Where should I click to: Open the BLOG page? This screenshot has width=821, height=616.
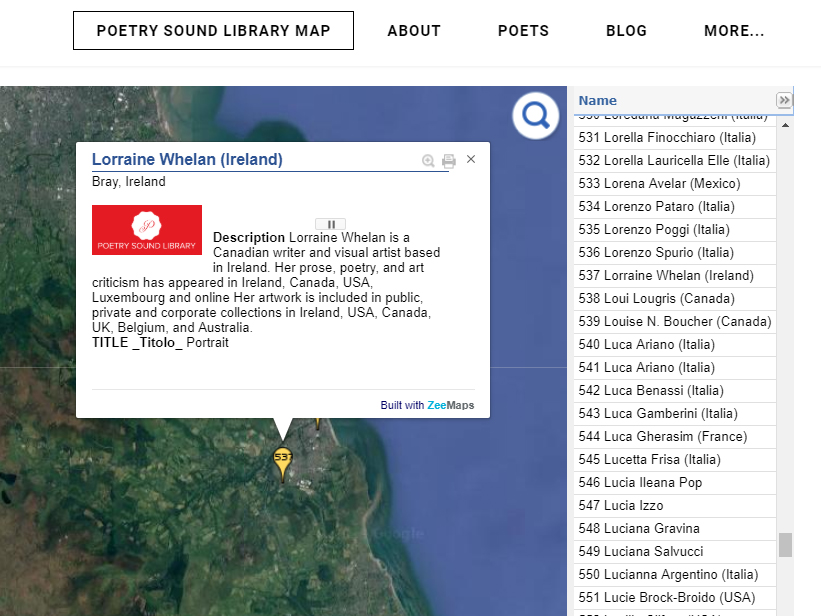pyautogui.click(x=626, y=31)
